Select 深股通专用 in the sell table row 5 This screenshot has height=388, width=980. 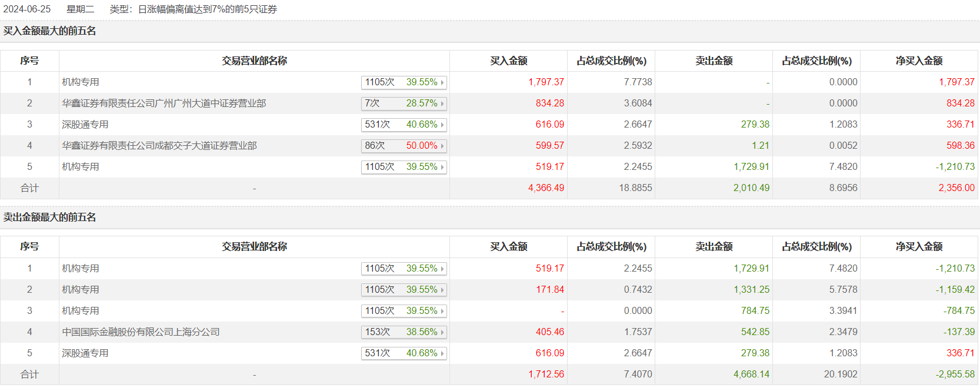(x=85, y=353)
